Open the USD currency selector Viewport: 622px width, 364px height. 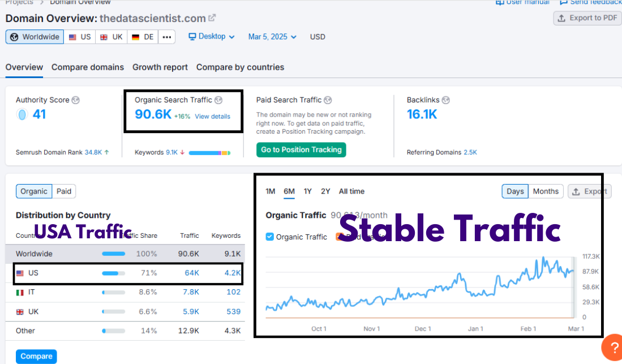[x=318, y=37]
